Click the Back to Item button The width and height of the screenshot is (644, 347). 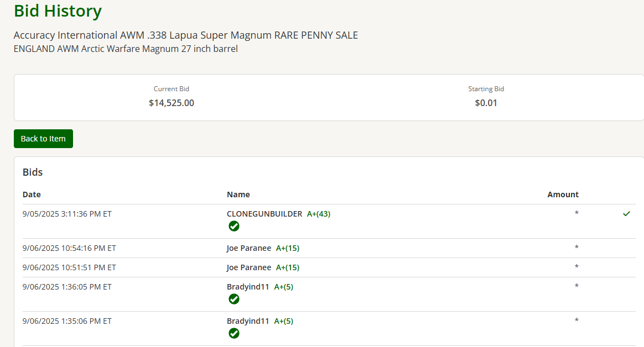[43, 139]
